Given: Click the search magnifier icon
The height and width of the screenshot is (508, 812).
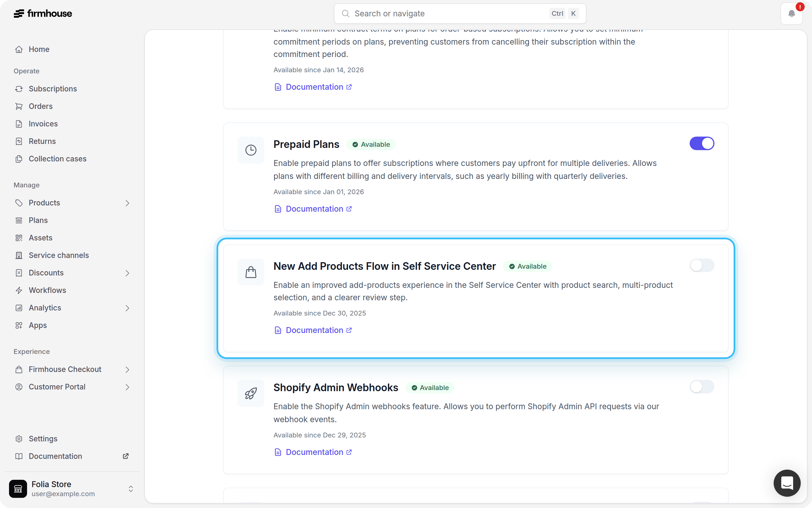Looking at the screenshot, I should point(345,14).
